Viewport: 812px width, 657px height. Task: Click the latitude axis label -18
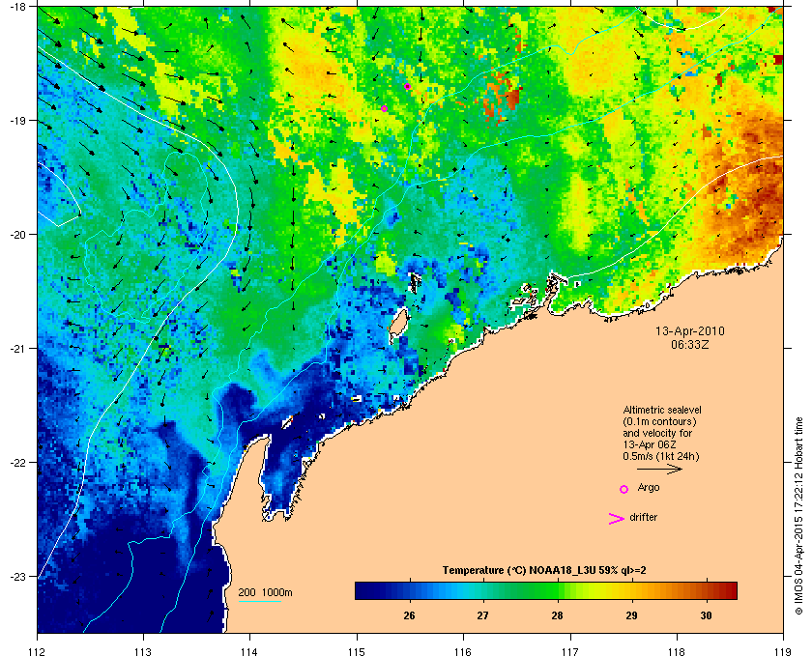pos(17,8)
